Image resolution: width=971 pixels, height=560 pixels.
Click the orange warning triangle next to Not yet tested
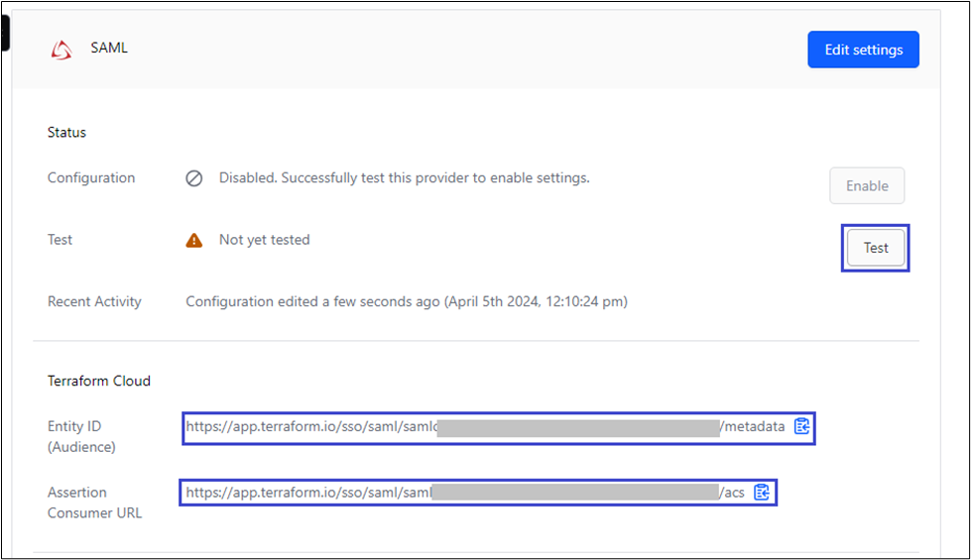click(193, 240)
